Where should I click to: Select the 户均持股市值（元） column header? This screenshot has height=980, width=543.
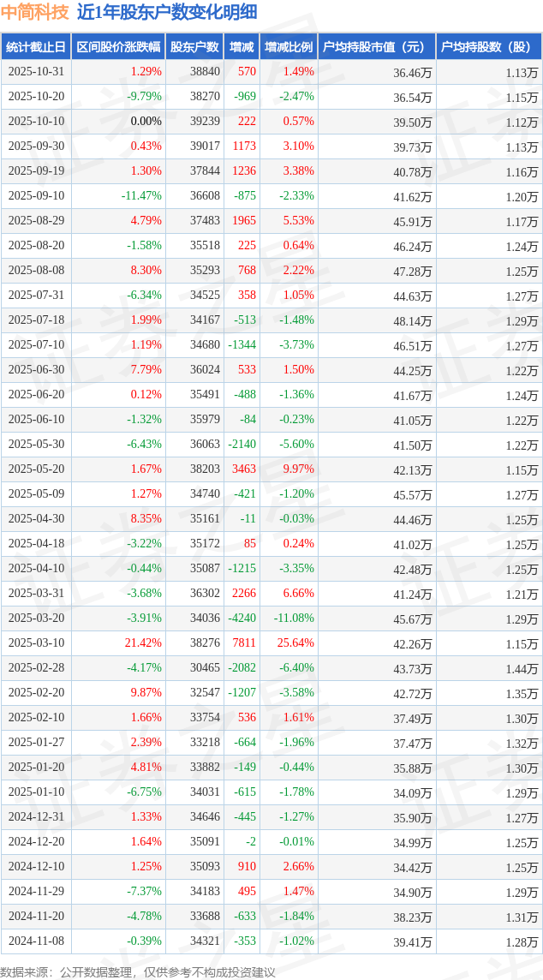[x=377, y=47]
